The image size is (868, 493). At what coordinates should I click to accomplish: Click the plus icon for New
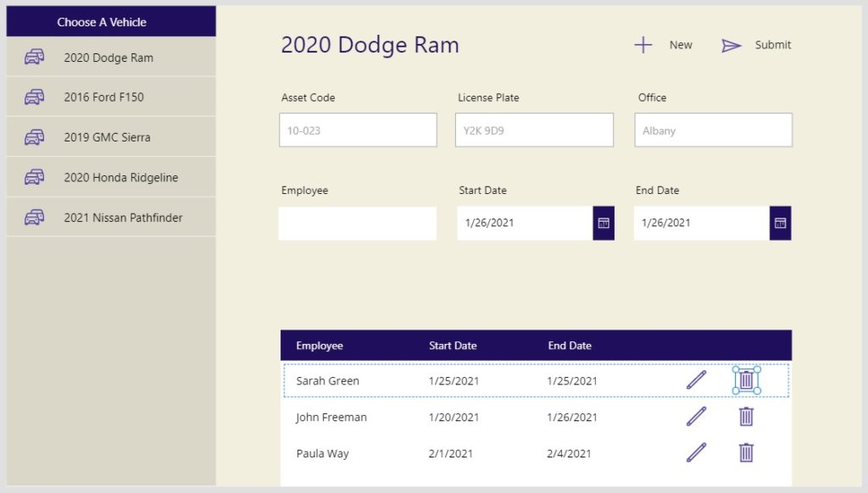[643, 45]
